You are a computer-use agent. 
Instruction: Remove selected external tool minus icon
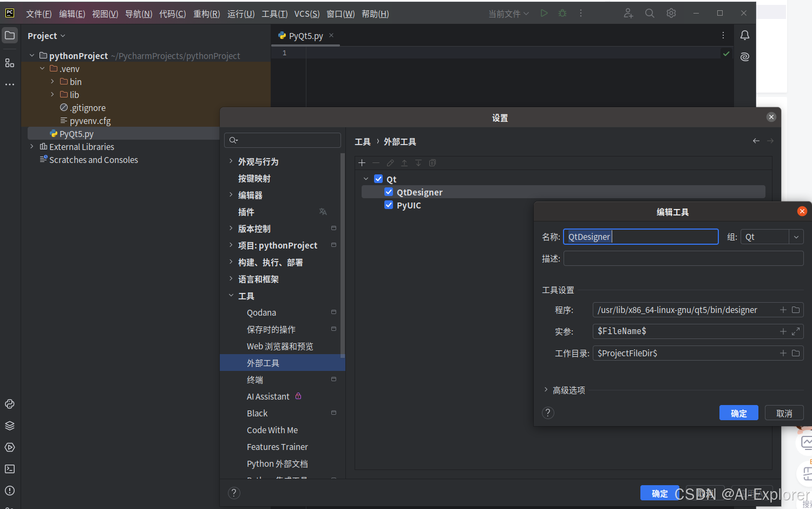coord(376,163)
